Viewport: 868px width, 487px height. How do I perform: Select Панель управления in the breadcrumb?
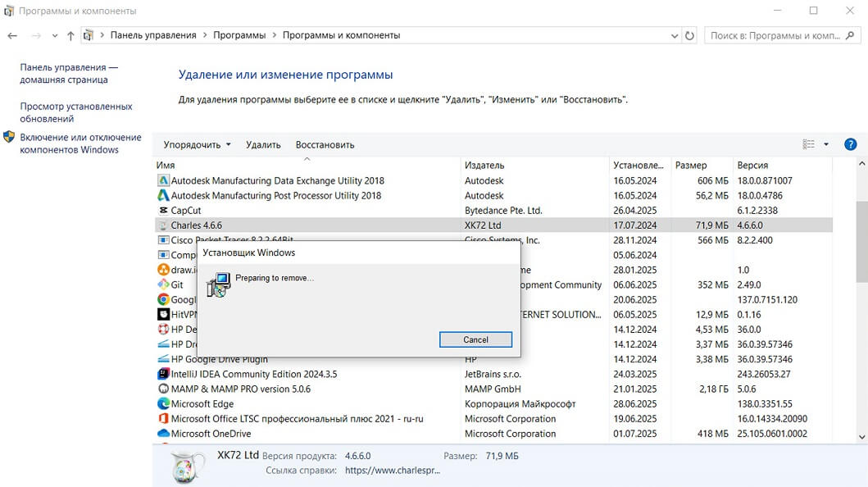coord(153,35)
